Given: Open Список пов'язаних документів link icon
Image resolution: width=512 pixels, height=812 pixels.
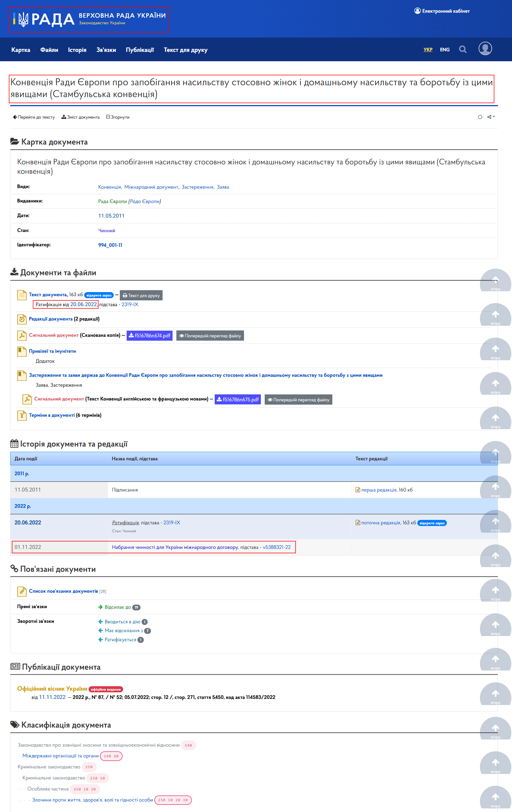Looking at the screenshot, I should tap(22, 591).
